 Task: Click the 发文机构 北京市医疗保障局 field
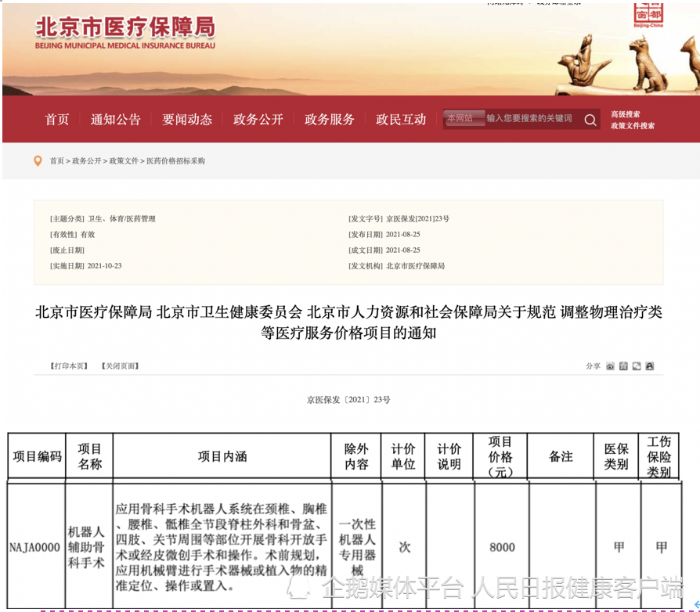coord(396,266)
